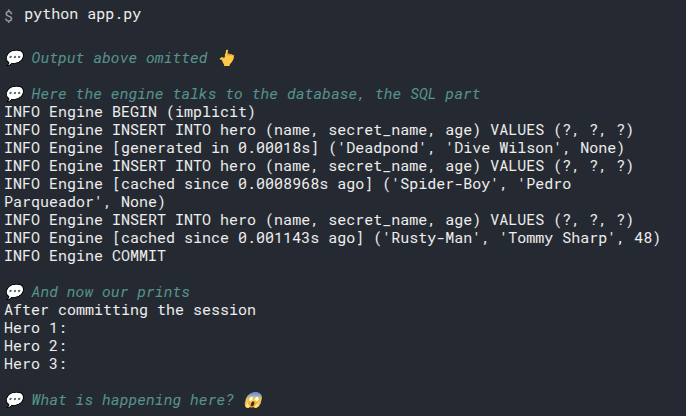Click the speech bubble beside "Output above omitted"
This screenshot has width=686, height=416.
pyautogui.click(x=14, y=58)
